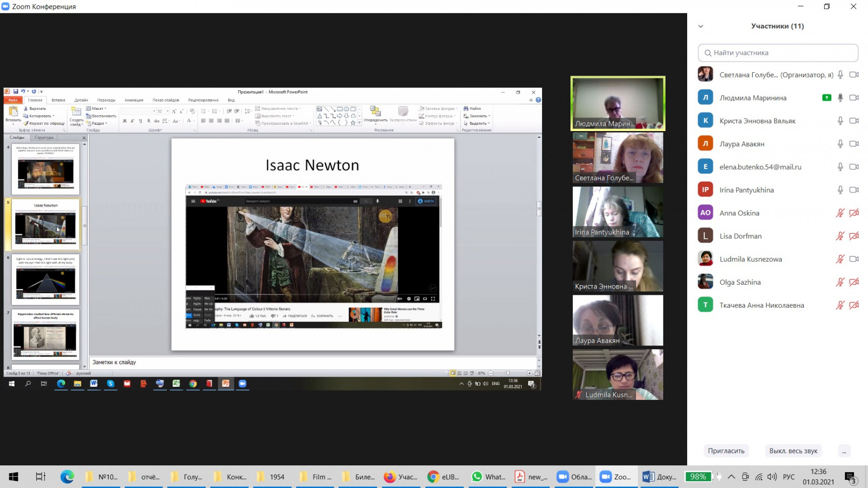Image resolution: width=868 pixels, height=488 pixels.
Task: Switch to Zoom Обла taskbar window
Action: (574, 477)
